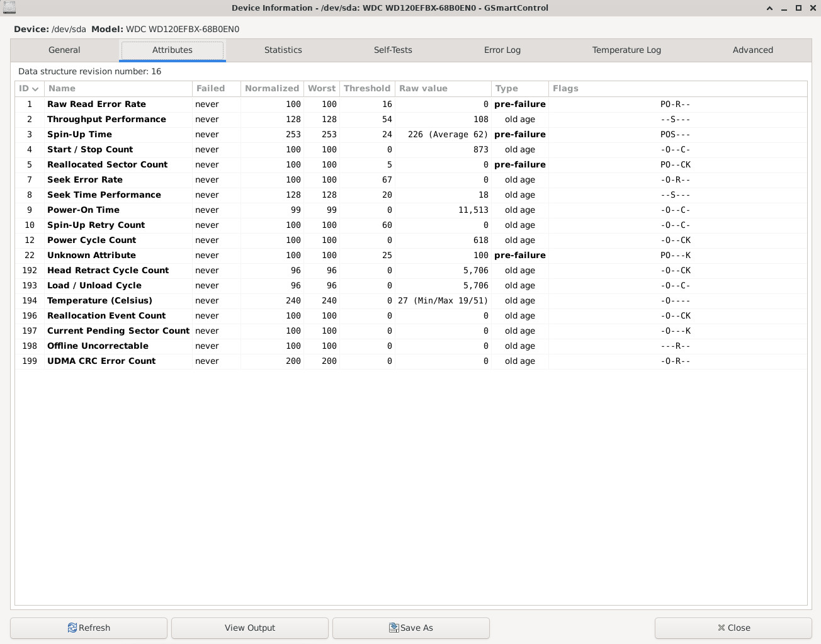821x644 pixels.
Task: Select the Reallocated Sector Count attribute
Action: tap(411, 165)
